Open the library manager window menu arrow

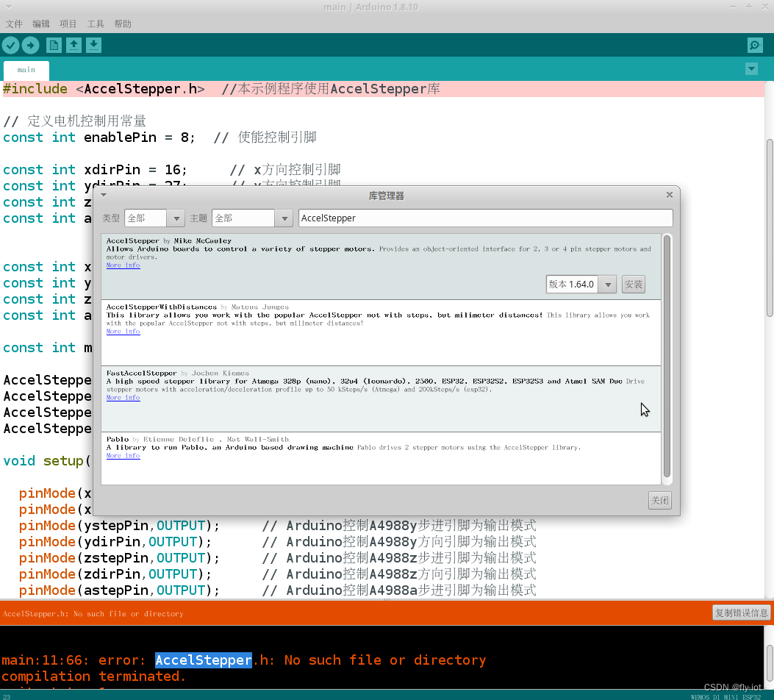coord(104,195)
